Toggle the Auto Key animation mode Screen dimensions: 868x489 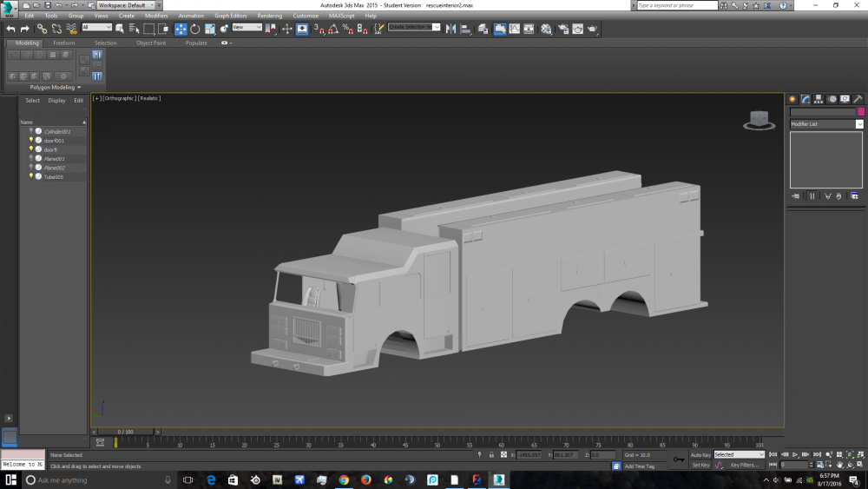[700, 454]
